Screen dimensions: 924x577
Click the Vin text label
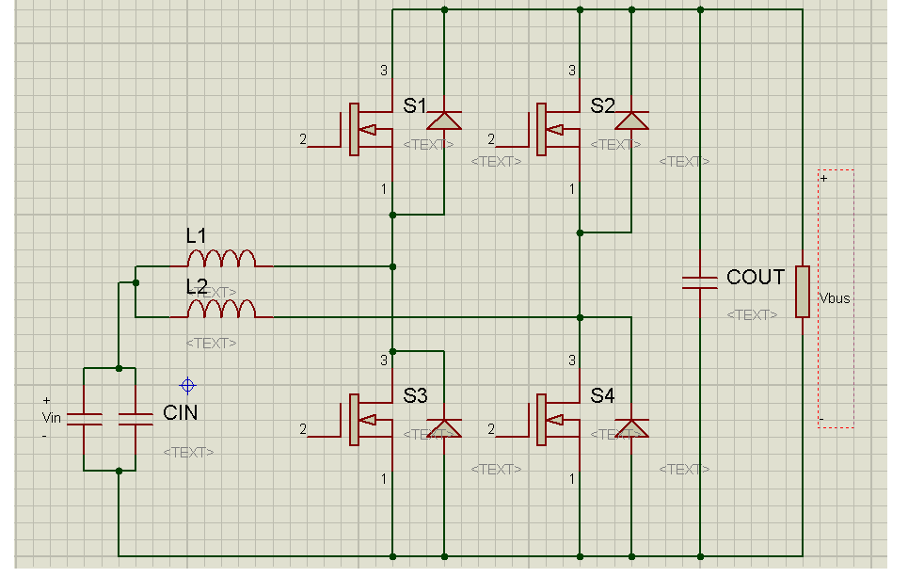(x=51, y=418)
